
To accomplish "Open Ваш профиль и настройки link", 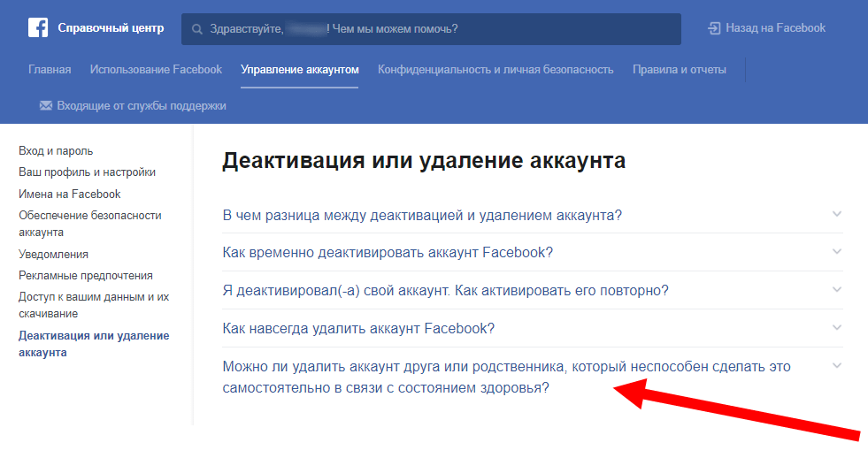I will (x=87, y=172).
